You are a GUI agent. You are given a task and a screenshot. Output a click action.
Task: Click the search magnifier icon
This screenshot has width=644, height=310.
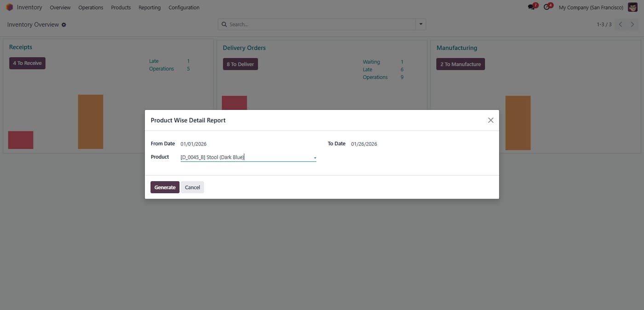(x=224, y=24)
